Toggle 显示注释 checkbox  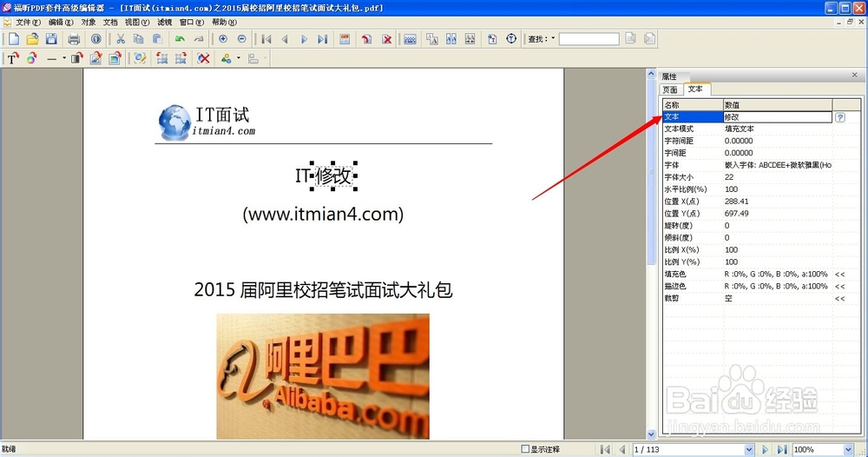(x=525, y=448)
